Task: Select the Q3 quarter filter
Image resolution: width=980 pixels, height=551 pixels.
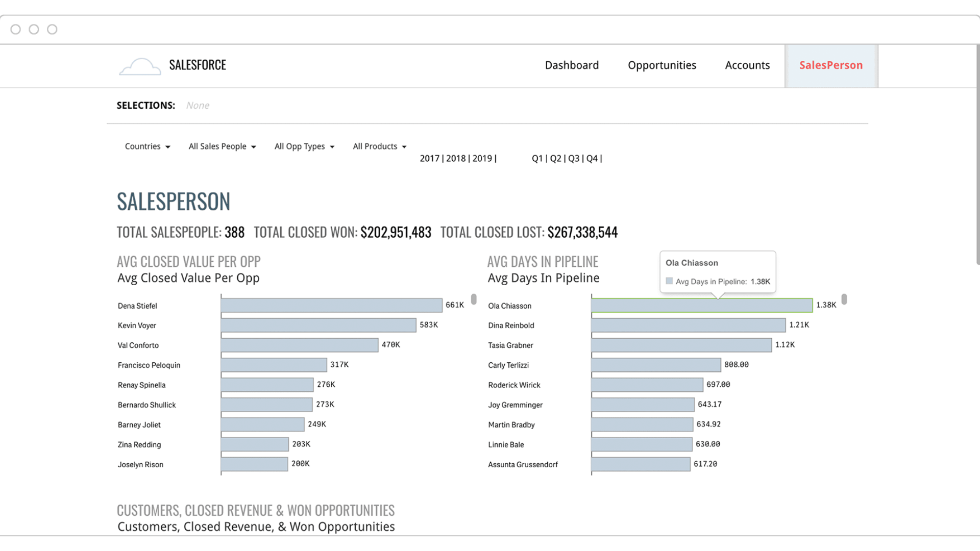Action: 574,159
